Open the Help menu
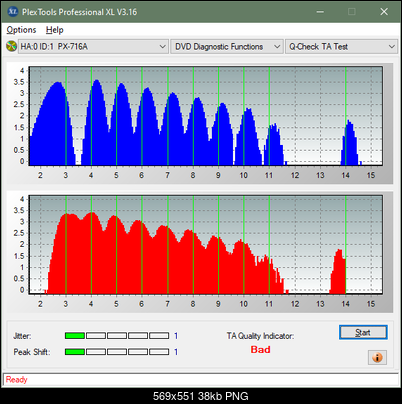Screen dimensions: 402x404 coord(55,30)
